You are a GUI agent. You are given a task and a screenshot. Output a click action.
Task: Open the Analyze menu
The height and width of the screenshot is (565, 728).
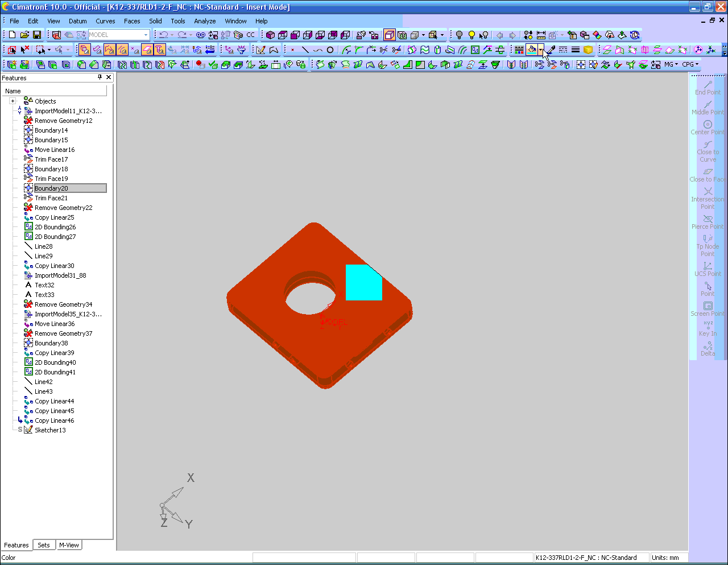pos(205,21)
